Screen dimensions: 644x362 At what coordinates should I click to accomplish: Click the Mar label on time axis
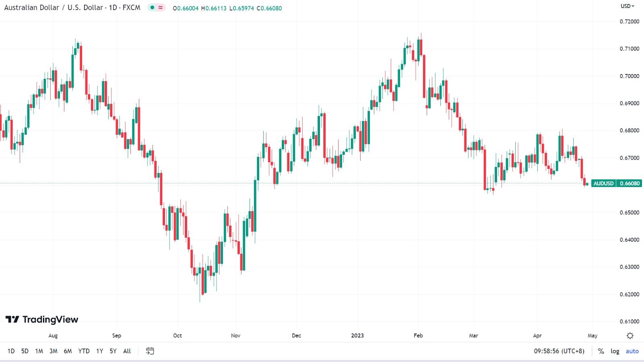pos(473,335)
